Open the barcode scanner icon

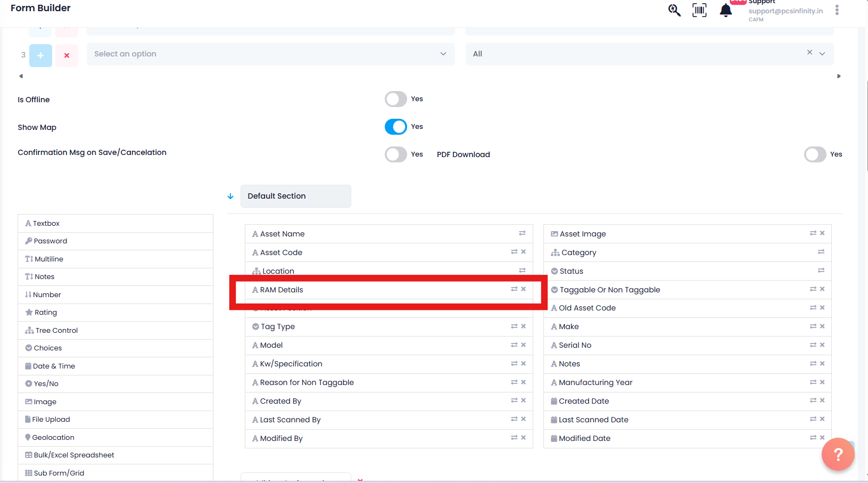(699, 10)
